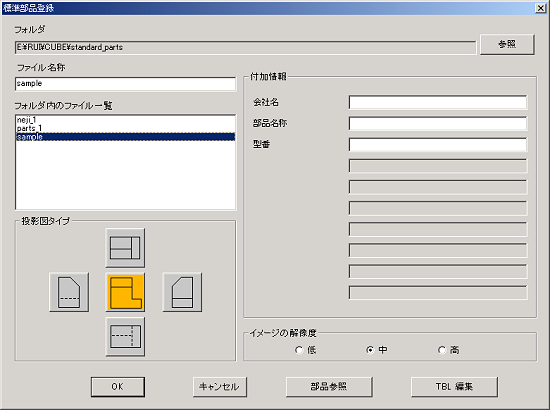Select the bottom view projection icon
Viewport: 550px width, 410px height.
125,337
